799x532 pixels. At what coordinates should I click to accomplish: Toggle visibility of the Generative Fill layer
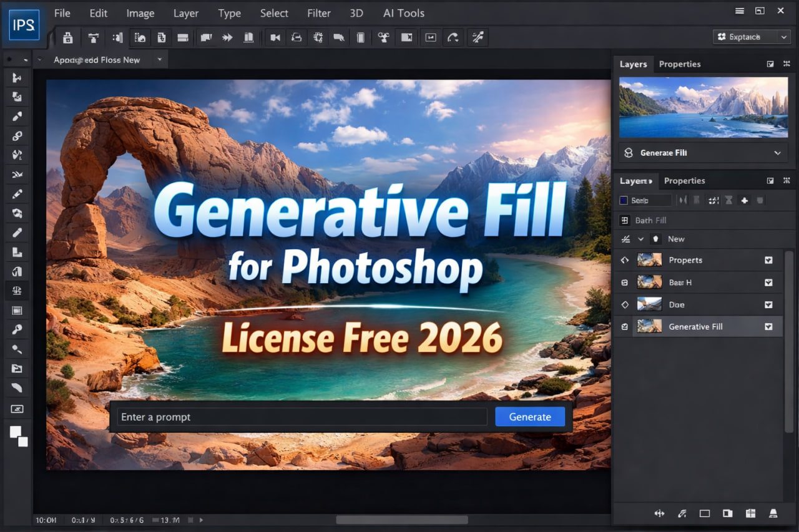tap(623, 326)
